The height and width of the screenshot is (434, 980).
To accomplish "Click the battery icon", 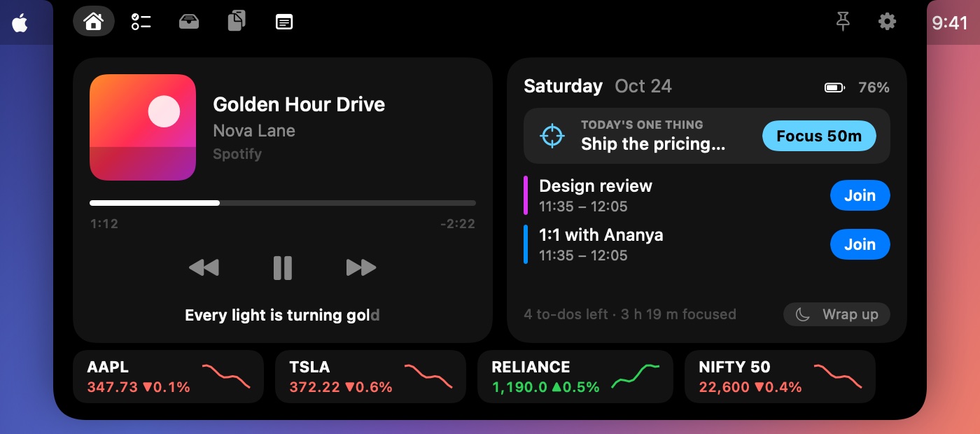I will 835,88.
